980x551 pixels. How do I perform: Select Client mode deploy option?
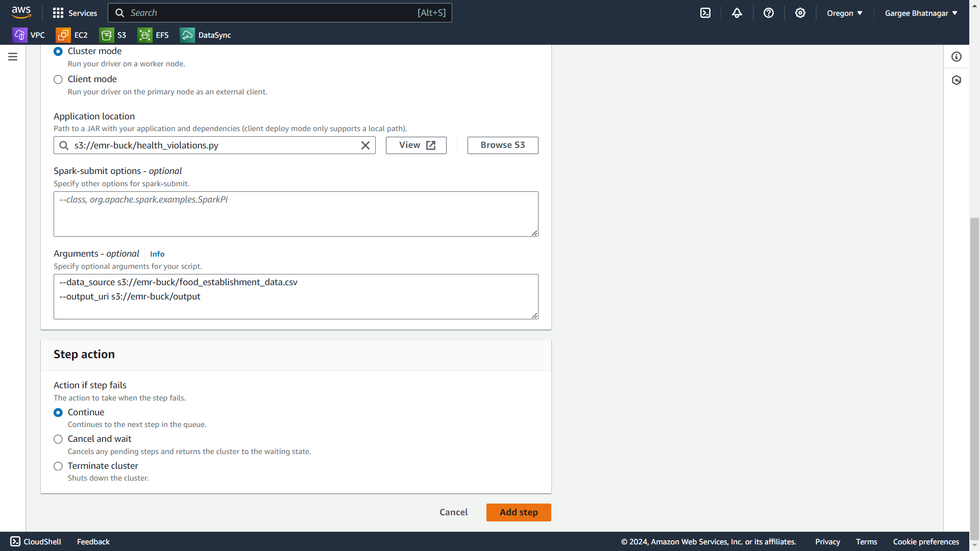click(58, 80)
